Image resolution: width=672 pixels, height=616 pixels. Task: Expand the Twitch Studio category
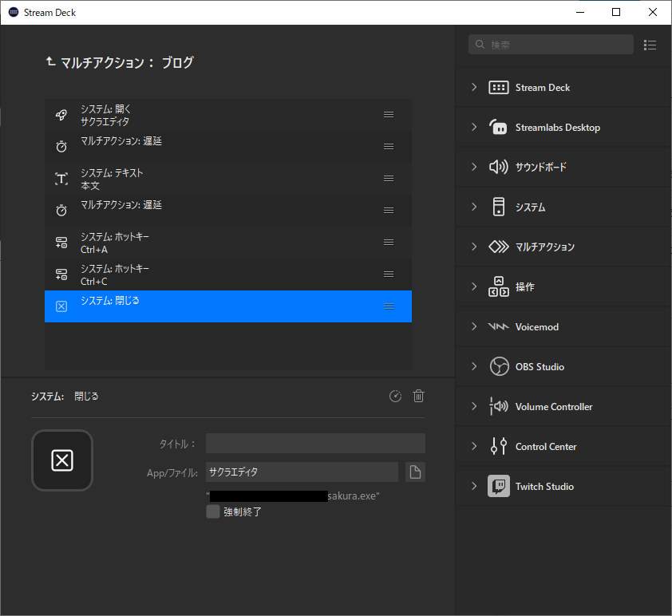pos(474,486)
